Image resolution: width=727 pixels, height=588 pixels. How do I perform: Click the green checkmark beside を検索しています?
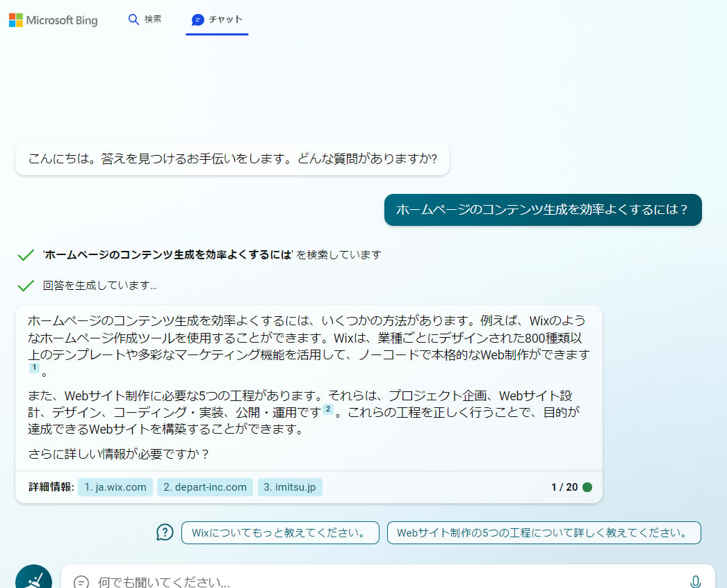[x=26, y=254]
